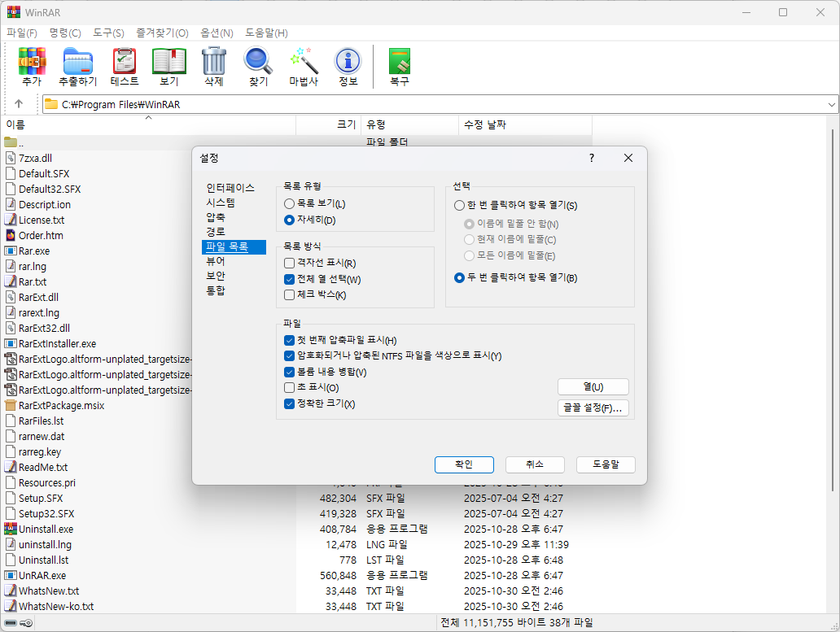840x632 pixels.
Task: Click the RarExtPackage.msix package icon
Action: coord(11,405)
